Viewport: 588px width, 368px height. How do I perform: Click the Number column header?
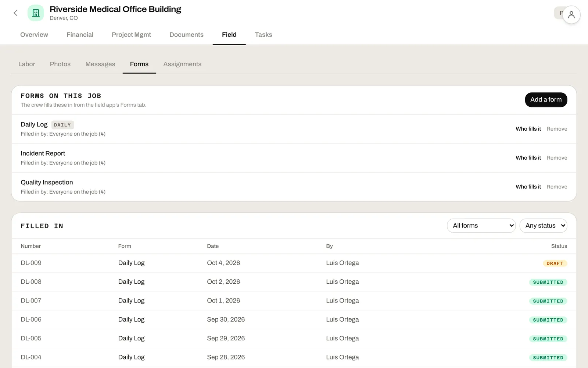point(31,246)
